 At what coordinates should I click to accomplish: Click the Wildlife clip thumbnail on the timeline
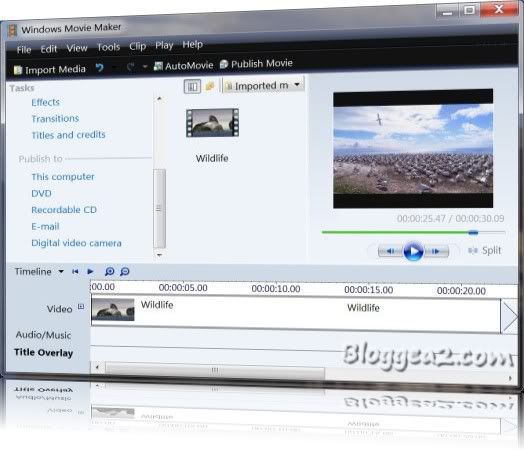point(113,310)
